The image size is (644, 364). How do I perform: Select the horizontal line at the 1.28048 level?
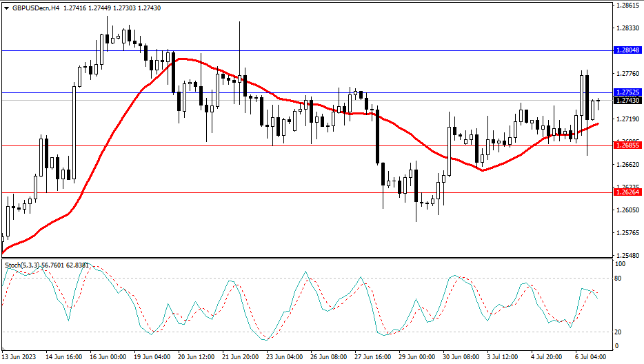345,50
